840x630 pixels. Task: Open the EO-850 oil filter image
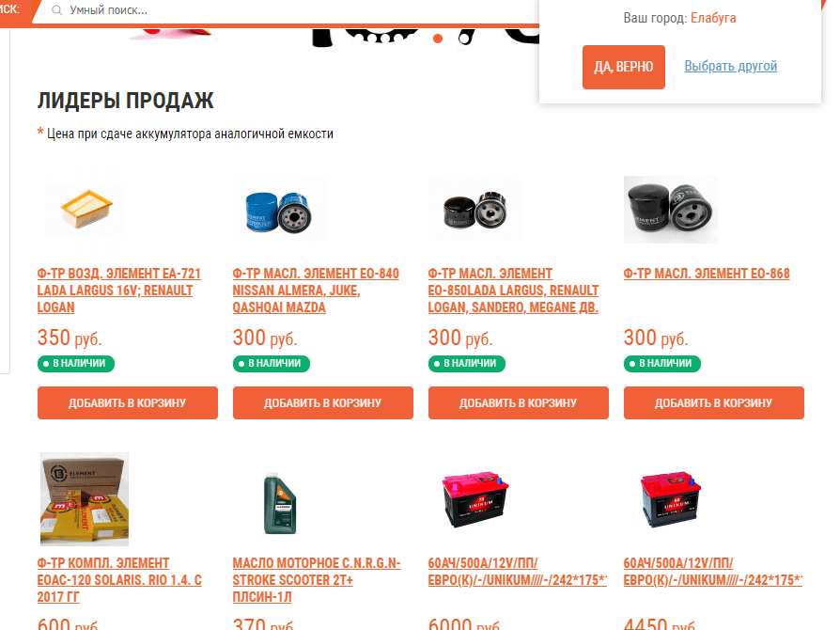[475, 211]
